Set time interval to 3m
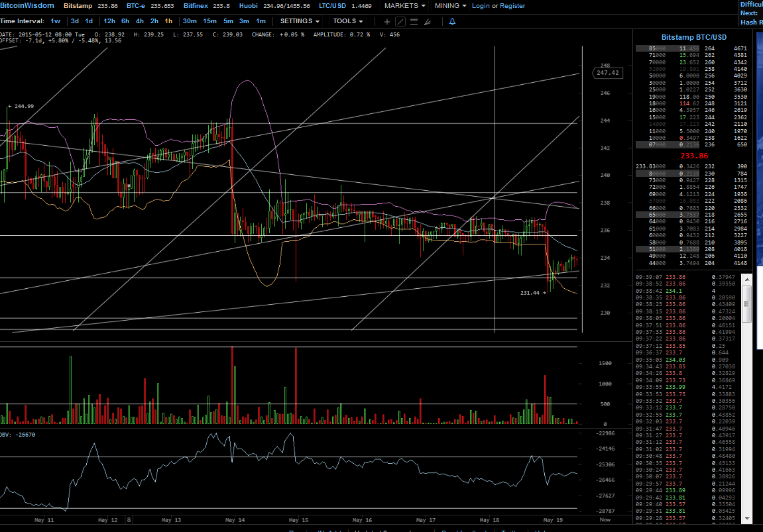 point(244,21)
